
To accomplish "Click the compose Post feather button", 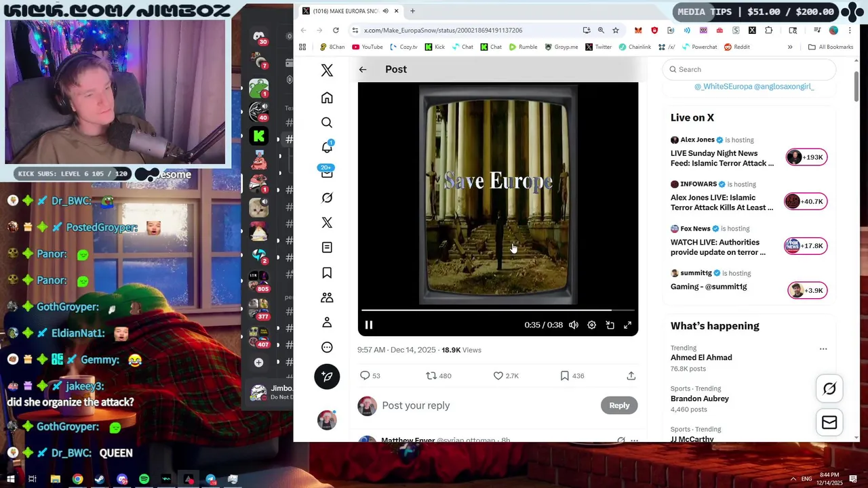I will tap(327, 376).
